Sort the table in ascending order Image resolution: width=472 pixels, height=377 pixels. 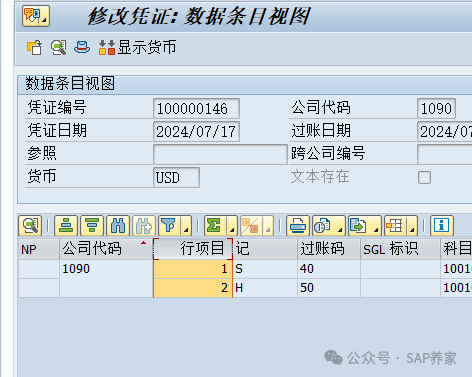tap(66, 226)
